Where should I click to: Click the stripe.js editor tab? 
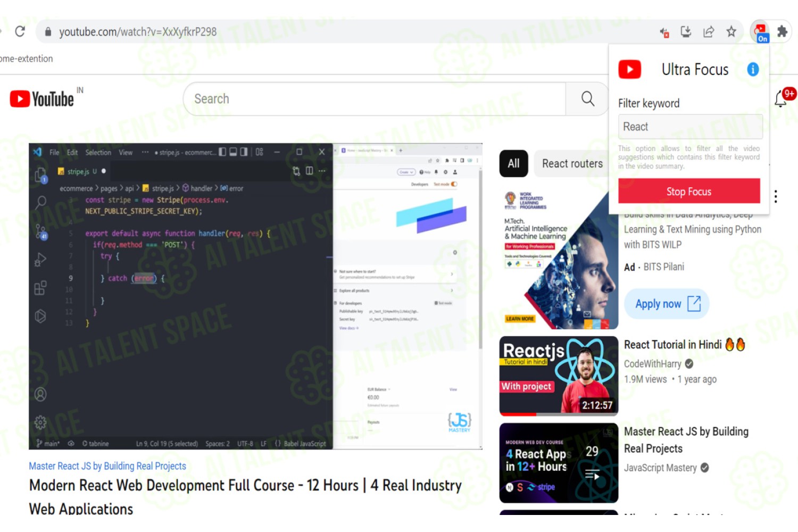81,171
